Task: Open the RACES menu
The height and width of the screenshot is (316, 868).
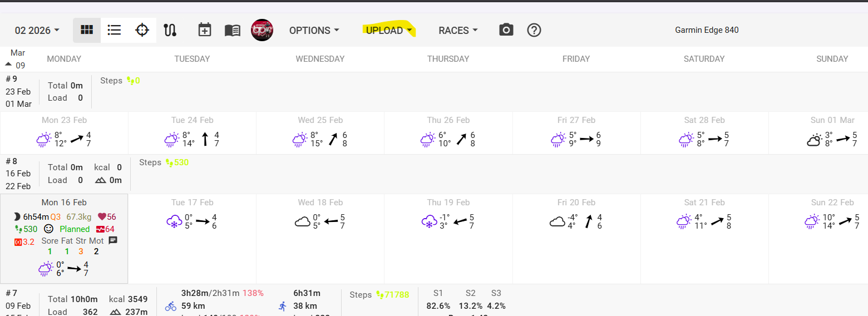Action: 458,31
